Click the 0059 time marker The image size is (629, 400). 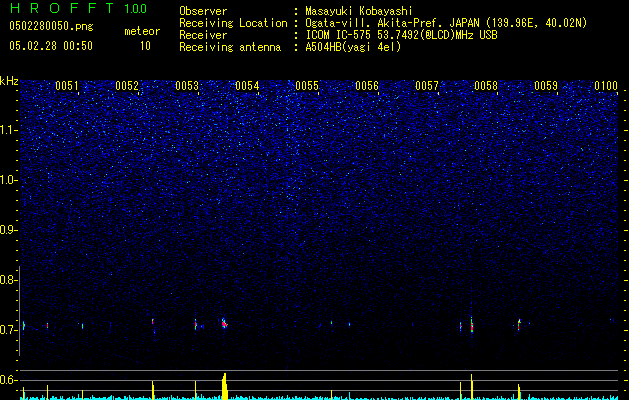pos(546,86)
